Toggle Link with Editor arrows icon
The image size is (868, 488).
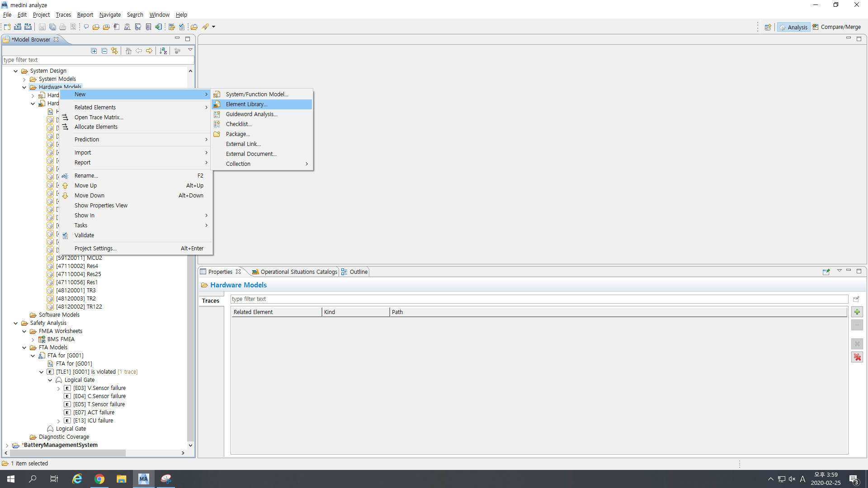point(114,51)
